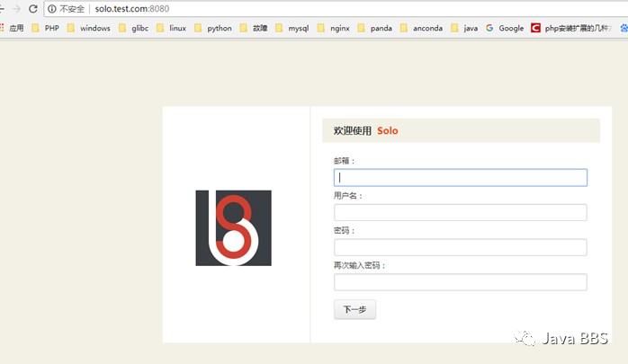
Task: Open the windows bookmark folder
Action: point(88,28)
